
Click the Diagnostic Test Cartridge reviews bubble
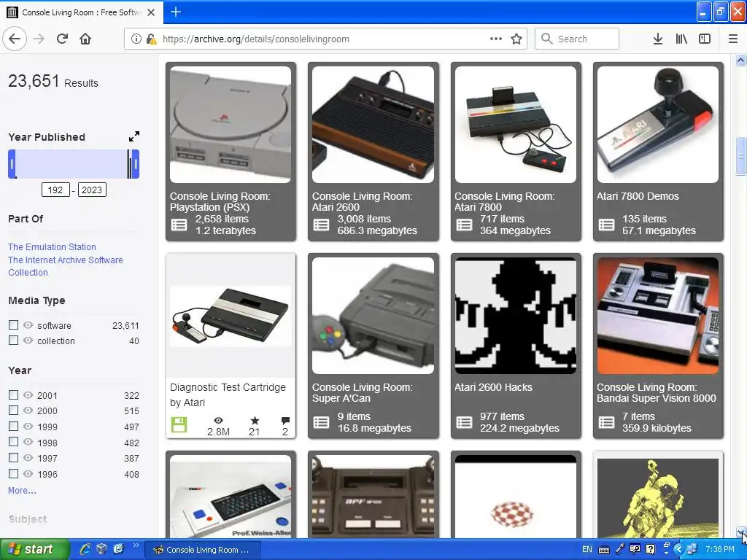pos(285,421)
